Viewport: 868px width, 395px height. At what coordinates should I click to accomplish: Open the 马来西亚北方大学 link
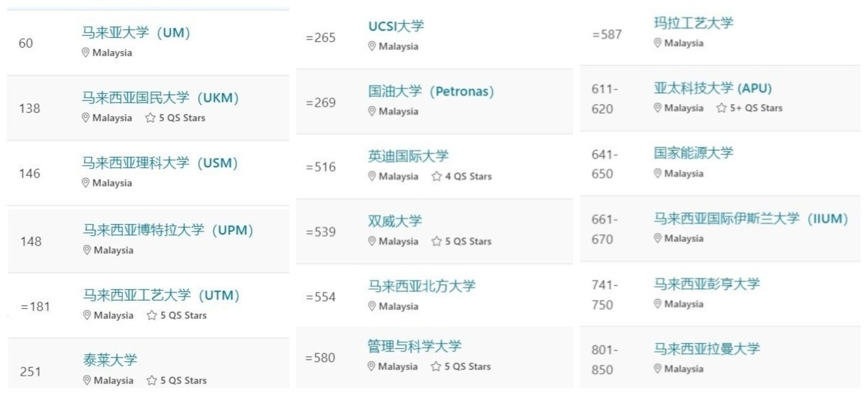coord(422,286)
